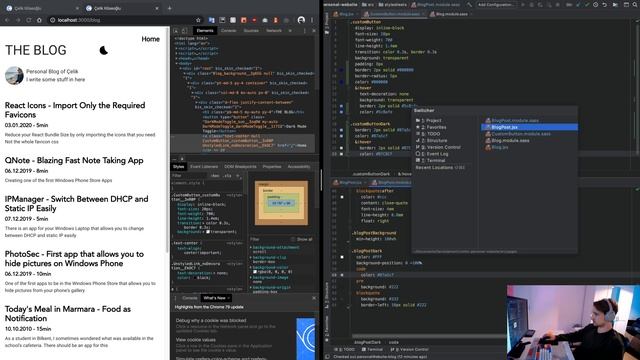Screen dimensions: 640x360
Task: Choose BlogPost.jsx in the Switcher file list
Action: pyautogui.click(x=529, y=127)
